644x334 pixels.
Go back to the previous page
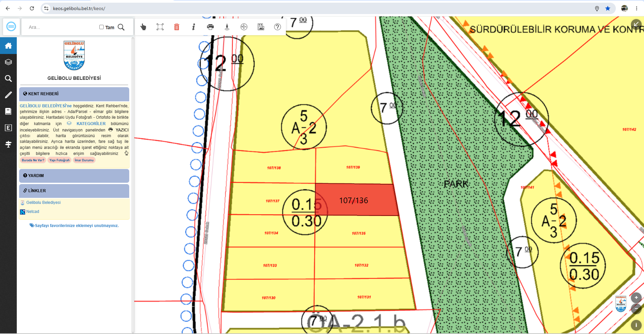click(x=8, y=8)
